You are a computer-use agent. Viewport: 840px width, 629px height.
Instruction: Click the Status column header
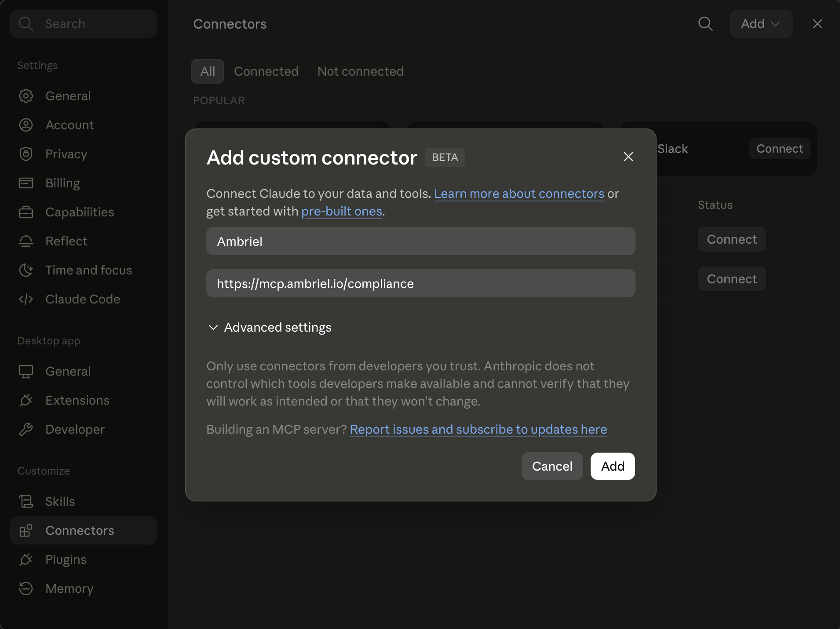click(715, 205)
